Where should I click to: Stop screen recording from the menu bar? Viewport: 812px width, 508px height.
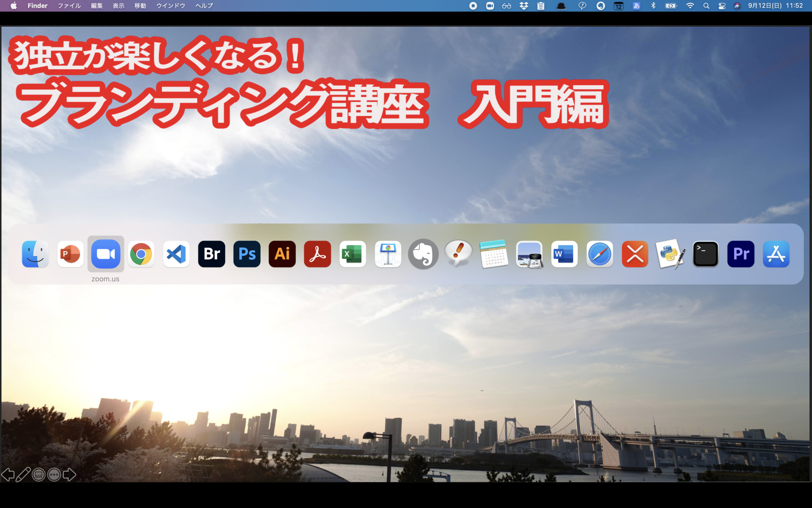[x=473, y=6]
